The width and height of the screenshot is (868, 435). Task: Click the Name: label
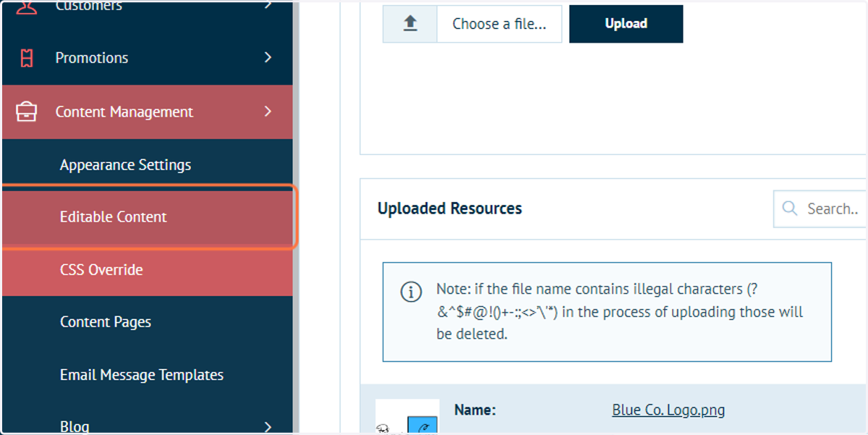pos(475,410)
